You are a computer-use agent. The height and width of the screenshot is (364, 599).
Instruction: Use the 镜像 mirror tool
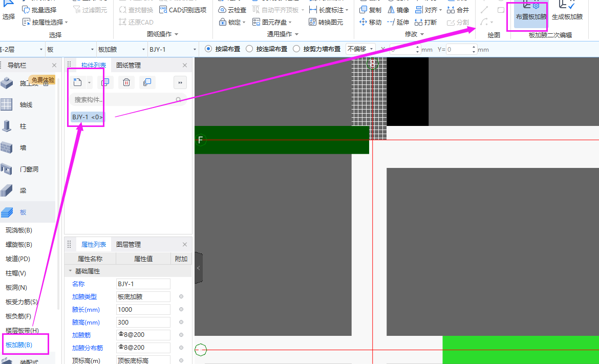pyautogui.click(x=398, y=10)
